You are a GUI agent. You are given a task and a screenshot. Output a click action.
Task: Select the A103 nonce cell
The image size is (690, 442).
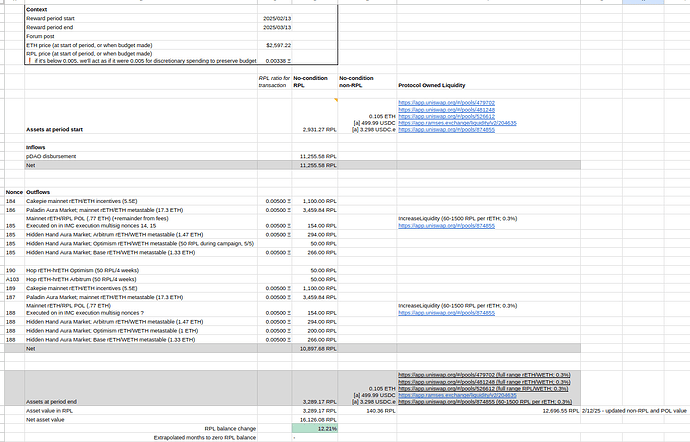pyautogui.click(x=14, y=279)
